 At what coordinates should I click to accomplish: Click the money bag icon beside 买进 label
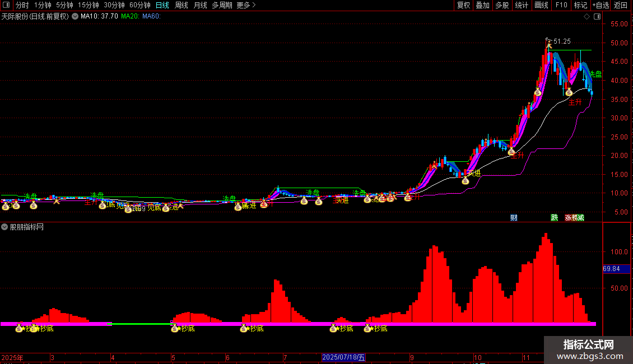(x=465, y=181)
